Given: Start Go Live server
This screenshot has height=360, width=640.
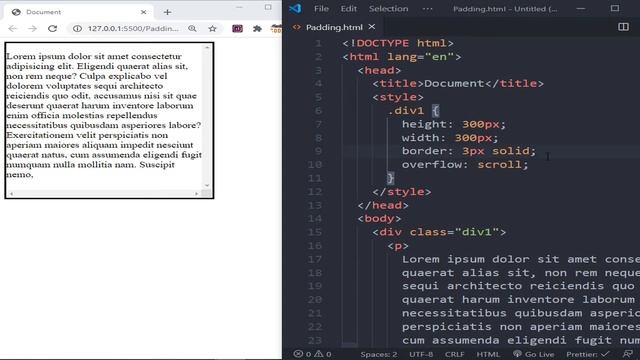Looking at the screenshot, I should [x=534, y=354].
